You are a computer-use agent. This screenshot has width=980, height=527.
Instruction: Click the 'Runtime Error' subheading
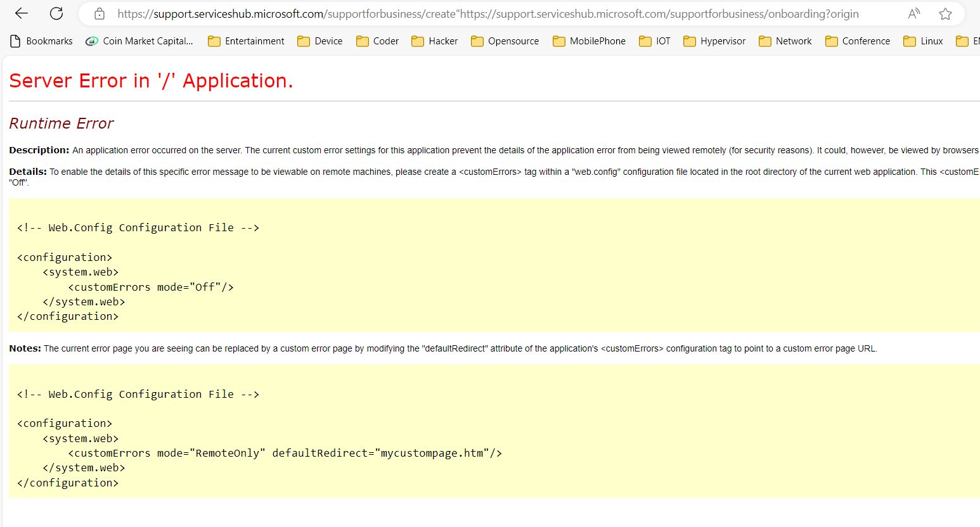tap(61, 124)
